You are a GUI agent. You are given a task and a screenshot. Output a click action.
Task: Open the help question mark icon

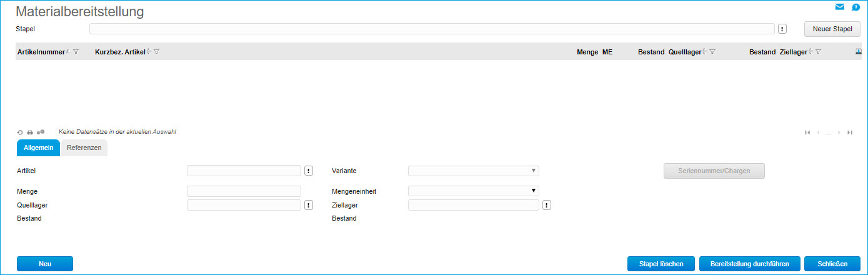click(856, 7)
